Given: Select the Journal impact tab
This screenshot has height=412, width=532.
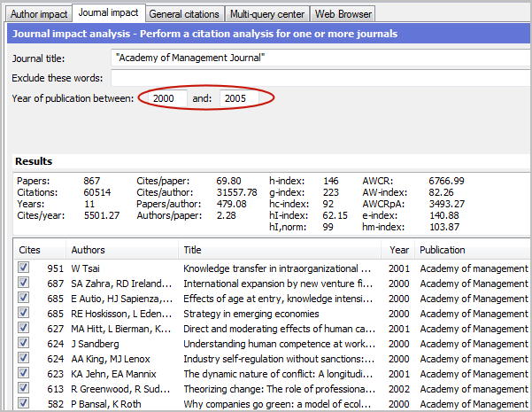Looking at the screenshot, I should point(109,13).
